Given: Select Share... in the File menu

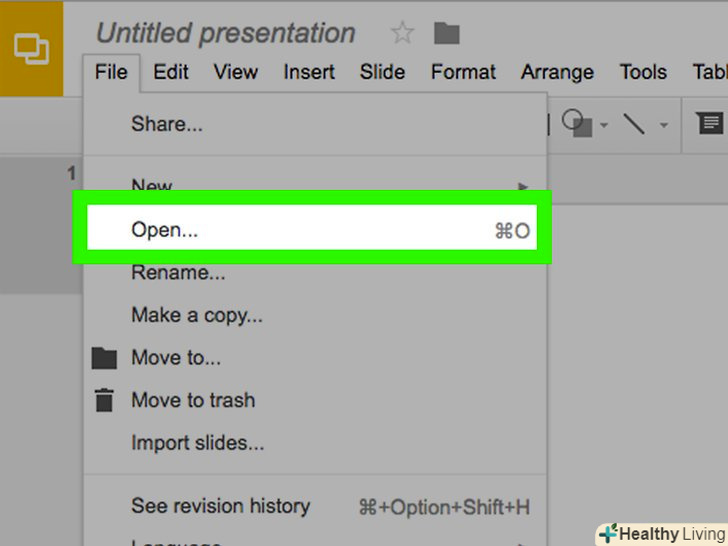Looking at the screenshot, I should (x=167, y=125).
